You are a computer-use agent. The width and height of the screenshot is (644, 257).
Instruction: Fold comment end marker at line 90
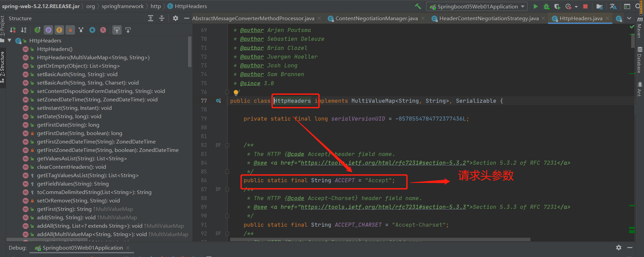click(x=227, y=216)
